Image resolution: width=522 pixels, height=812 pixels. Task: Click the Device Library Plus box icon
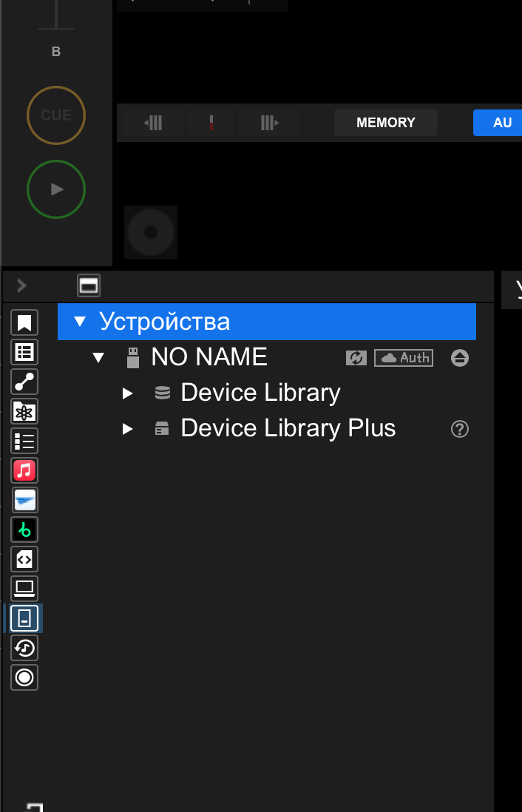point(162,429)
